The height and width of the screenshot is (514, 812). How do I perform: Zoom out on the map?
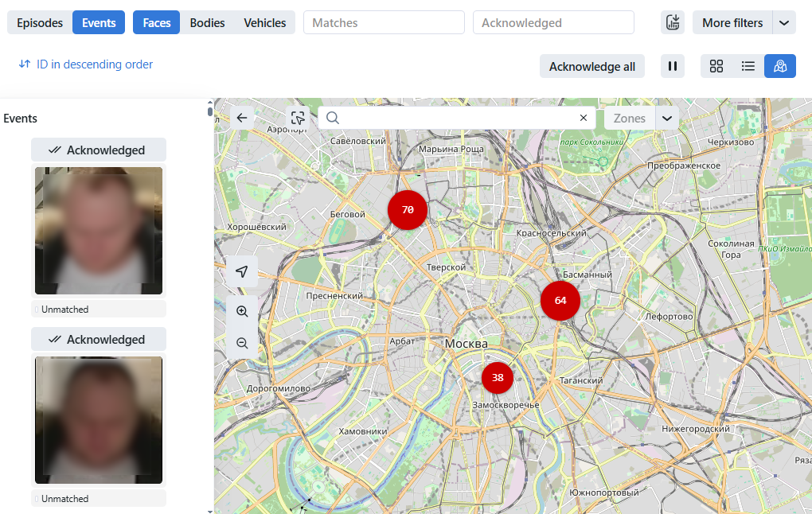(242, 344)
